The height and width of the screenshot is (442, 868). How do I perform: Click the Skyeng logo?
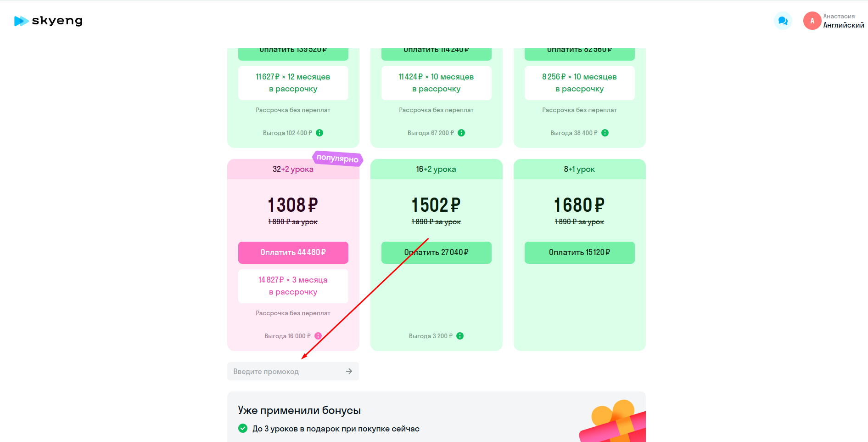point(48,21)
